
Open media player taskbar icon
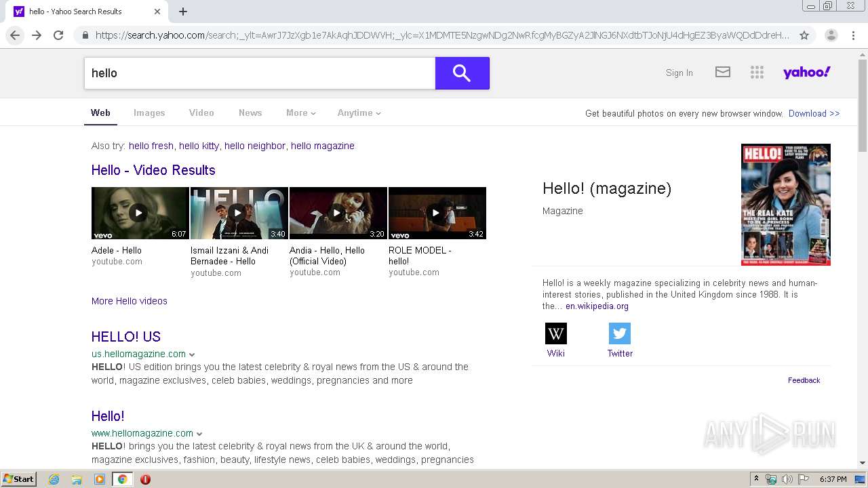[x=100, y=479]
